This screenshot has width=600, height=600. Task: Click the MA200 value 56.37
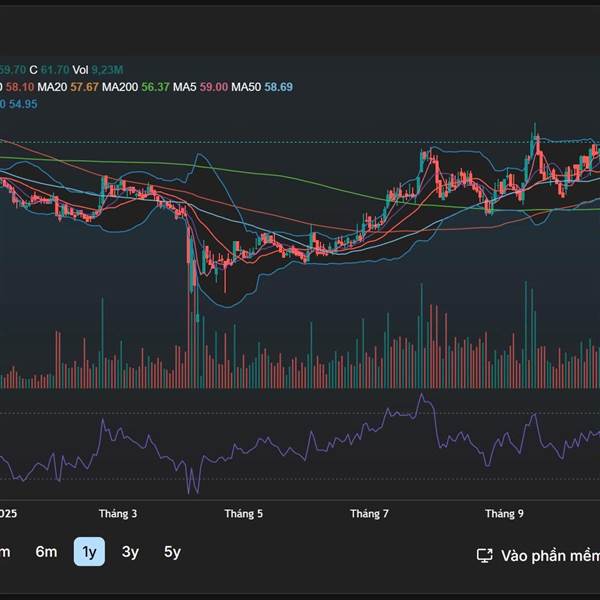(x=156, y=87)
